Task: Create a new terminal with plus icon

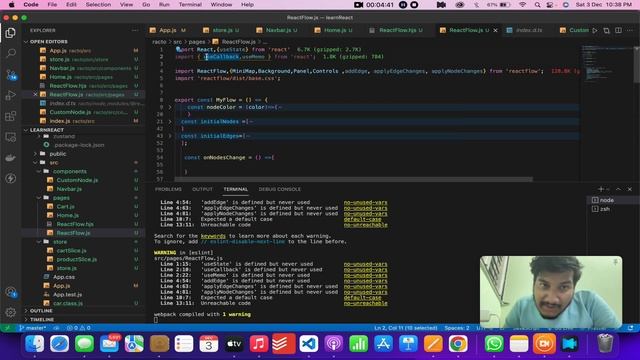Action: pos(600,189)
